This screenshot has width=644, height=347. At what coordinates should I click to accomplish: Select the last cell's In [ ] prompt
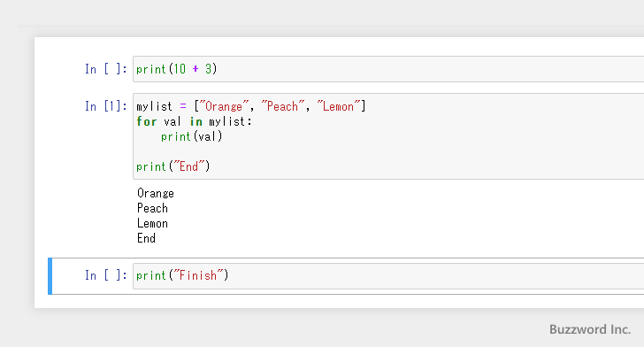click(x=106, y=275)
